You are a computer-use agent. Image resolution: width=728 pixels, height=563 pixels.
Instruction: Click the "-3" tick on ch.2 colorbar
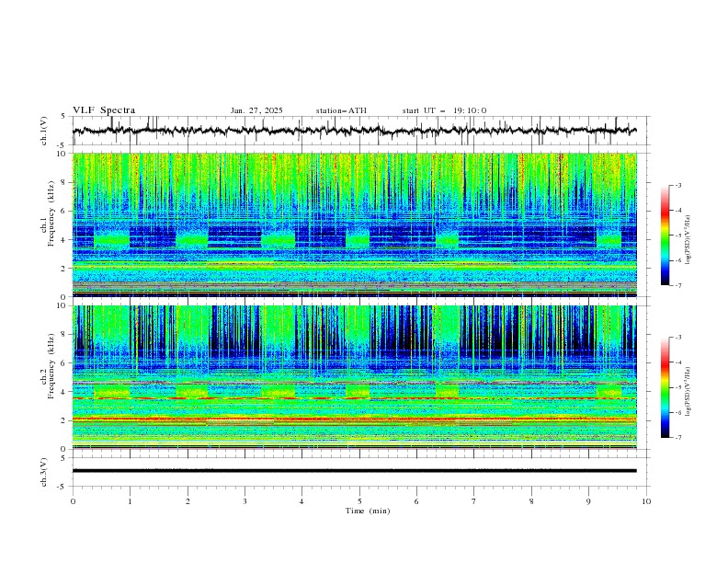[x=678, y=338]
